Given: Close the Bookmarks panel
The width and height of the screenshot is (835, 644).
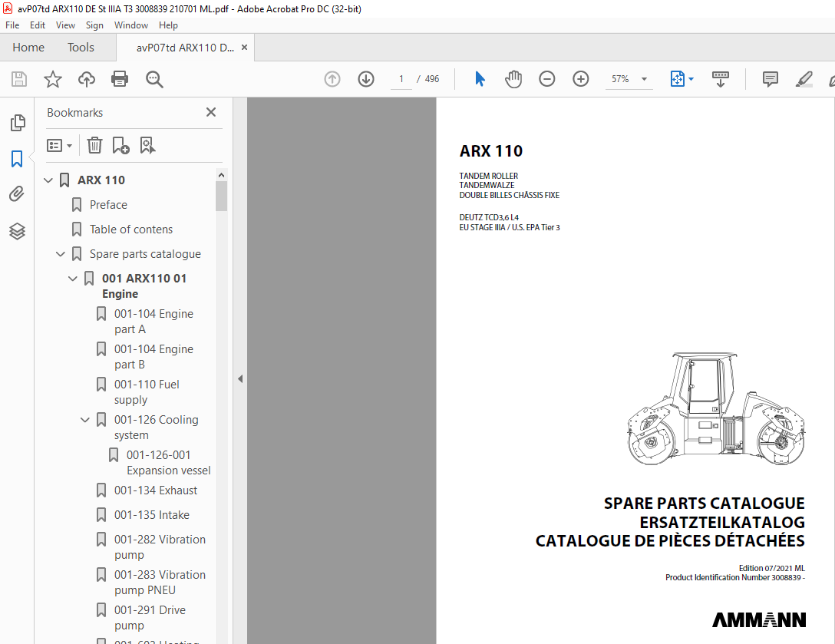Looking at the screenshot, I should coord(211,112).
